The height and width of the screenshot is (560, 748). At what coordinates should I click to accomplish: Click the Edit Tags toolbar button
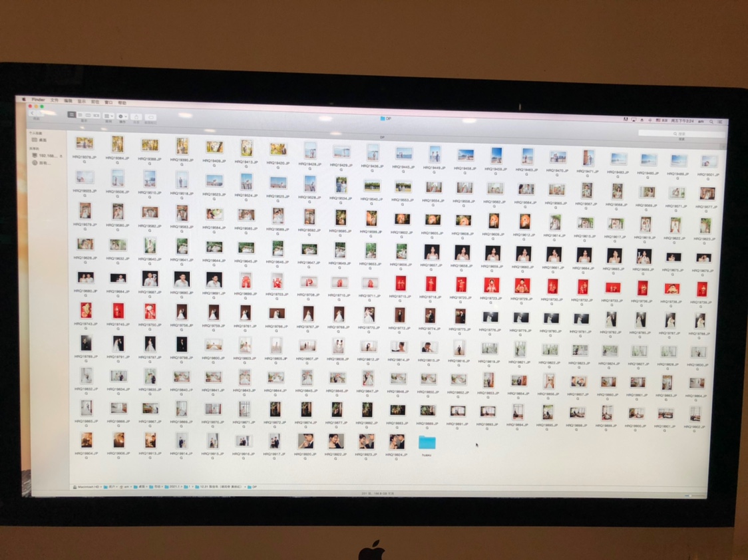151,117
